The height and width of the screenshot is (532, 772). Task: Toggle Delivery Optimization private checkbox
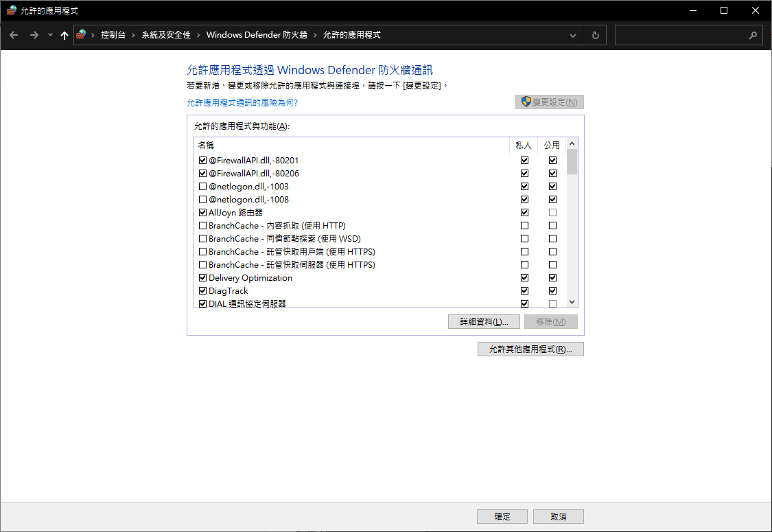coord(525,278)
